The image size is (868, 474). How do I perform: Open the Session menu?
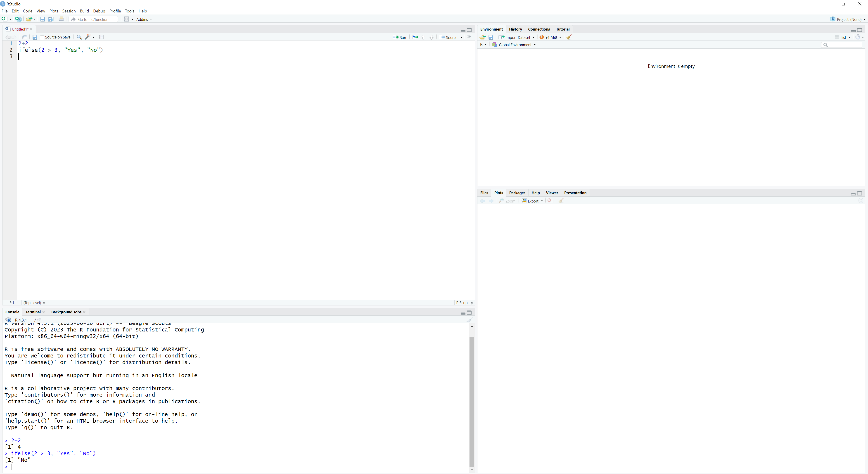click(69, 11)
